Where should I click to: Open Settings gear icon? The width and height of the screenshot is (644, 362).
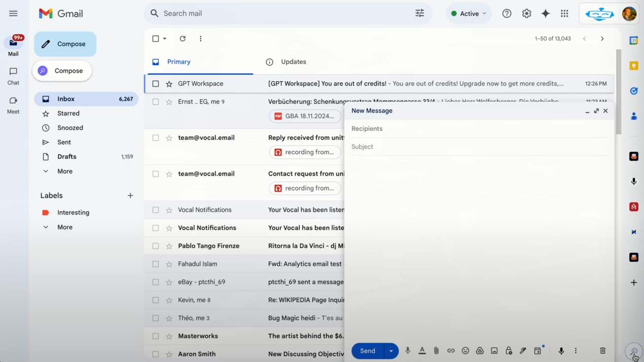click(527, 14)
